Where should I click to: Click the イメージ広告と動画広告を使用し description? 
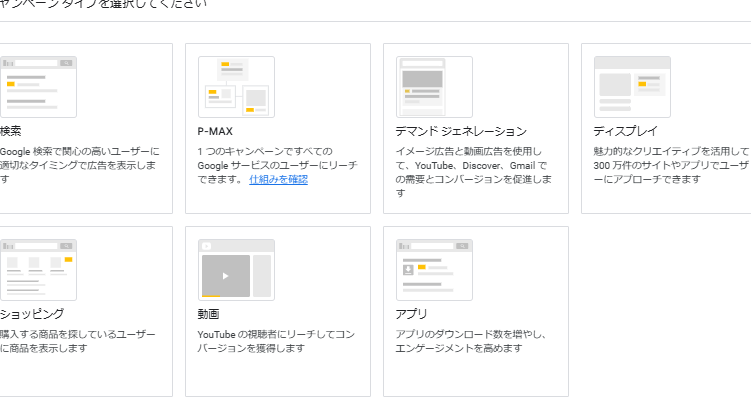tap(473, 172)
